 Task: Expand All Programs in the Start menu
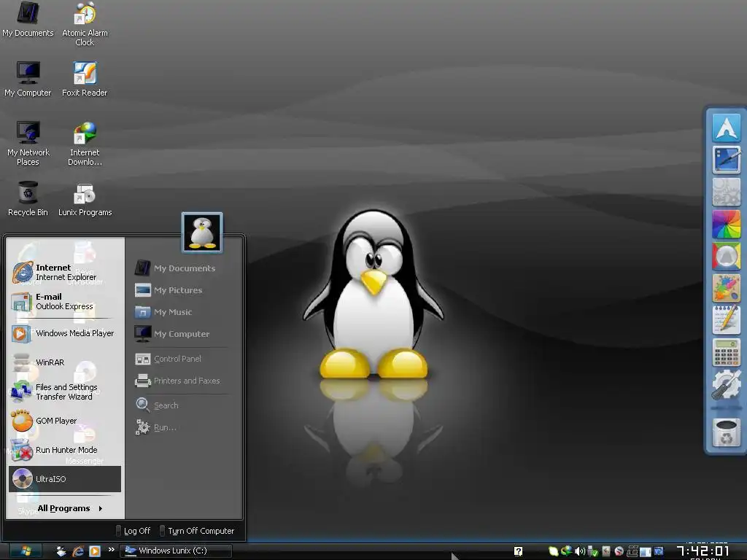(x=69, y=508)
